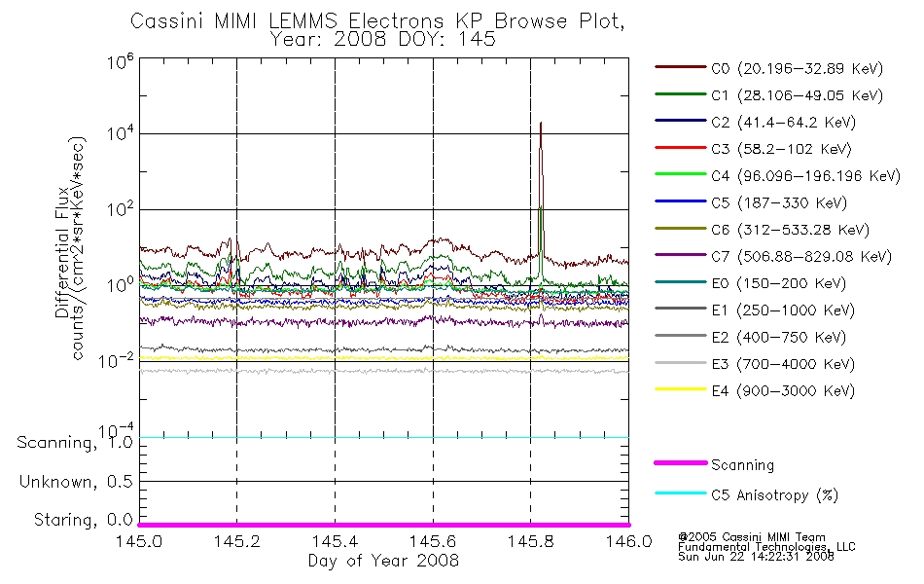
Task: Click the 'Unknown, 0.5' axis label
Action: pos(76,483)
